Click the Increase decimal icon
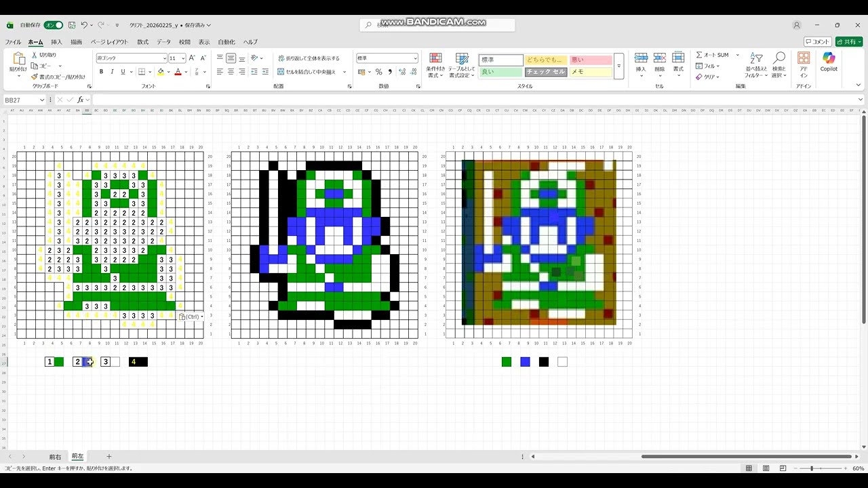868x488 pixels. [x=402, y=72]
